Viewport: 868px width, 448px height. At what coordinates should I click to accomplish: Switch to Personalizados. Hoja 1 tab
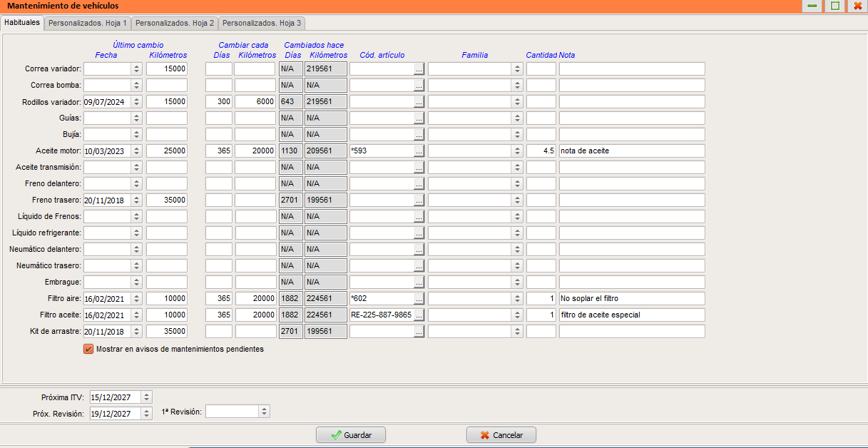point(88,23)
